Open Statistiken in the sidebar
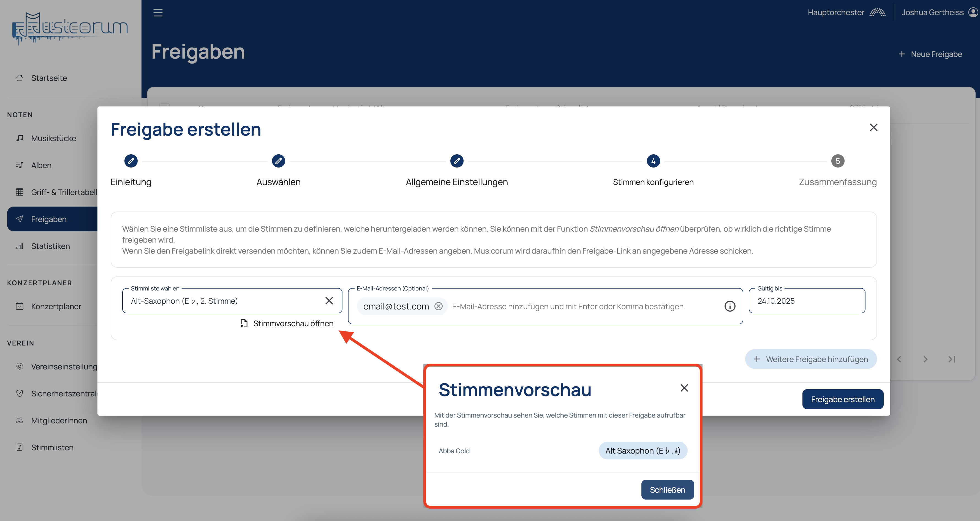This screenshot has width=980, height=521. click(x=50, y=246)
